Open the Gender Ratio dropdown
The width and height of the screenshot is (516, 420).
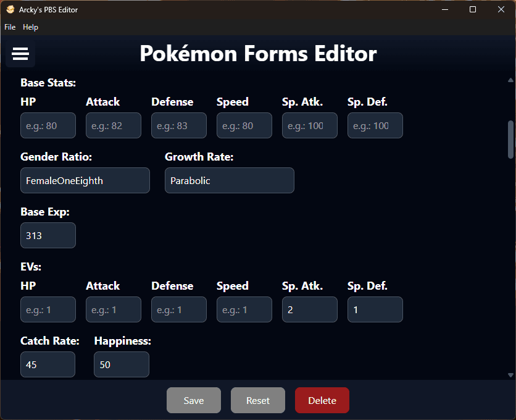tap(85, 180)
